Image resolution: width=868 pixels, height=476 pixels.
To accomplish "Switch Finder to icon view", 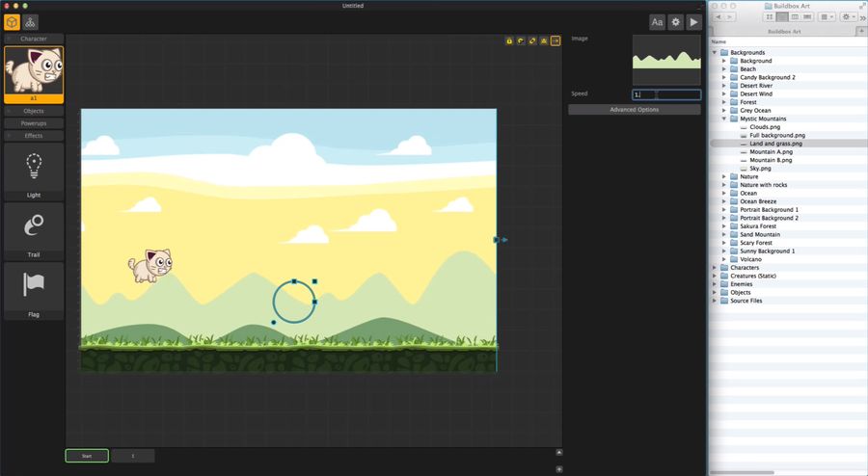I will coord(769,17).
